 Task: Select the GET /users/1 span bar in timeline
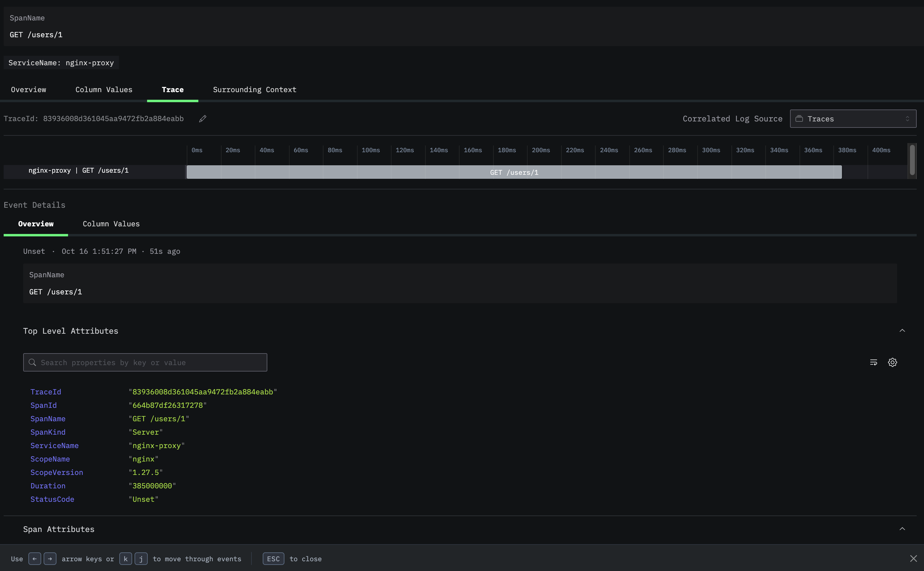coord(514,172)
